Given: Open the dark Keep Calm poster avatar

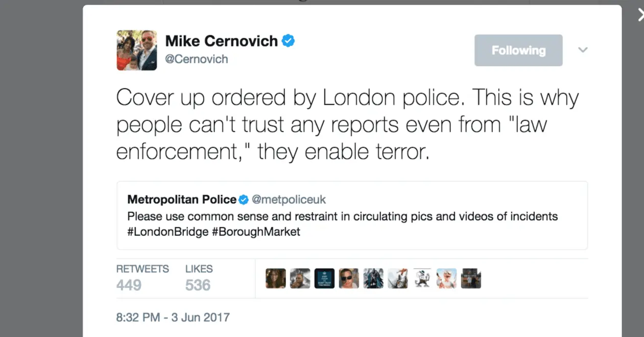Looking at the screenshot, I should 324,279.
